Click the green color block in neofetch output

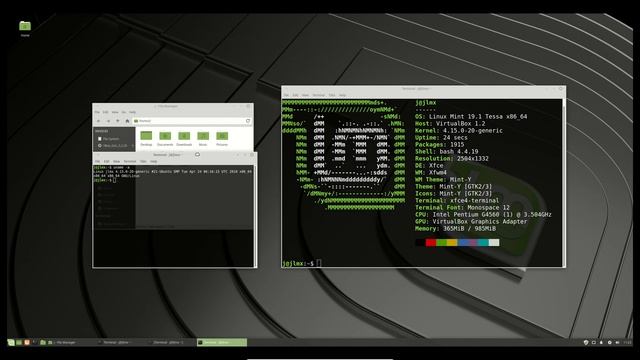pos(441,242)
